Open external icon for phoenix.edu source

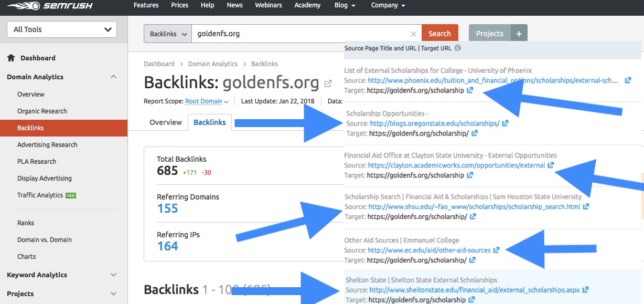(x=628, y=81)
